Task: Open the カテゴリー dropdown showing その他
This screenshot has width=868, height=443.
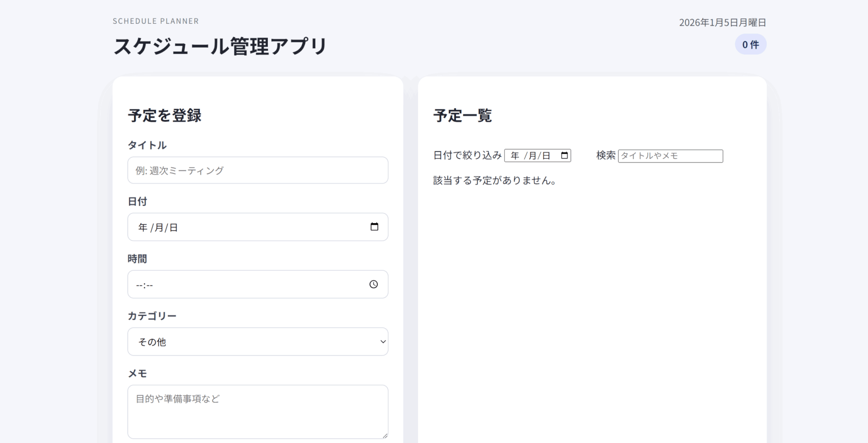Action: [257, 342]
